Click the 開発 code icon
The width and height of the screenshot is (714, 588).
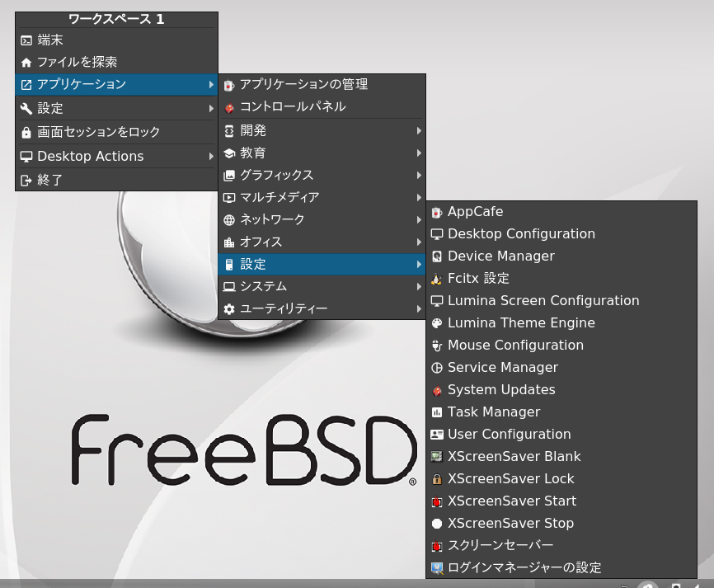pos(229,131)
